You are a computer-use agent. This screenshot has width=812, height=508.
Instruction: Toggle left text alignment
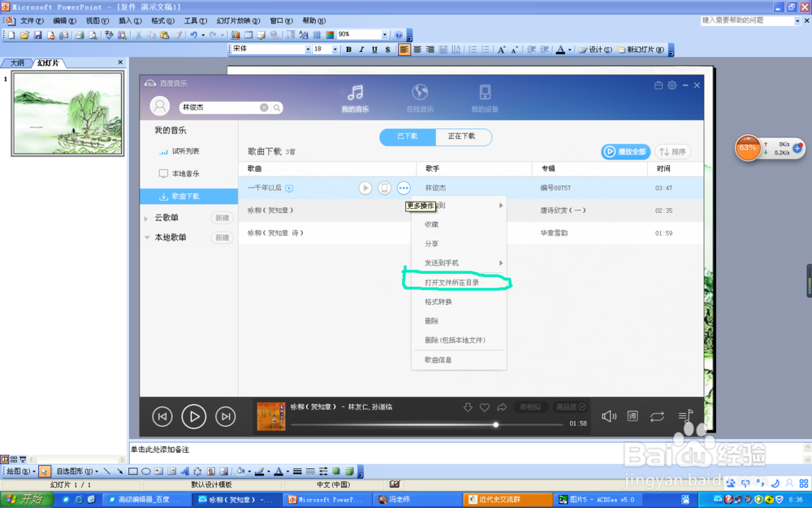[404, 50]
